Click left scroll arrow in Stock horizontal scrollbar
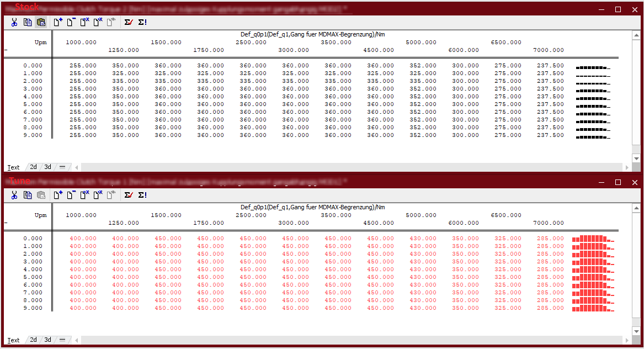Viewport: 644px width, 349px height. 77,167
